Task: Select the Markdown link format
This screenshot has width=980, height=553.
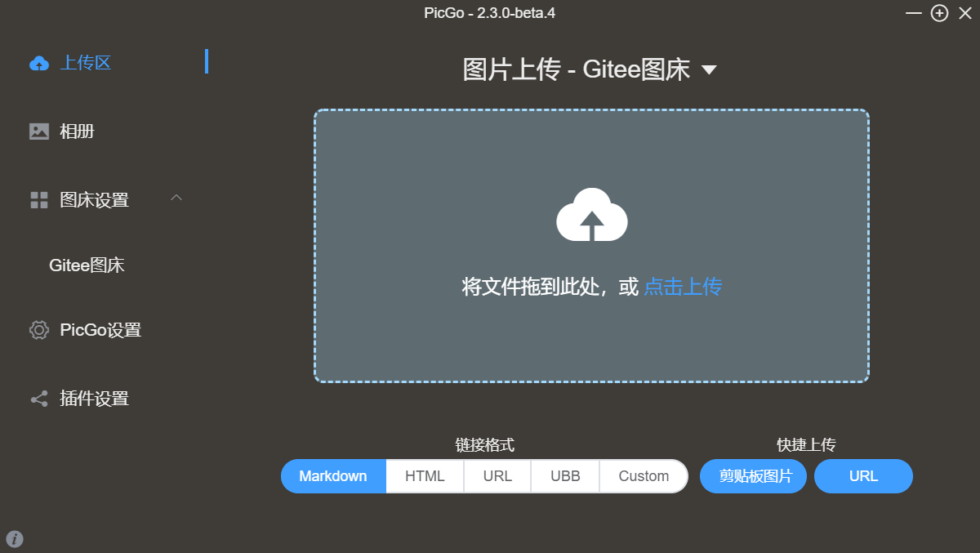Action: pos(333,476)
